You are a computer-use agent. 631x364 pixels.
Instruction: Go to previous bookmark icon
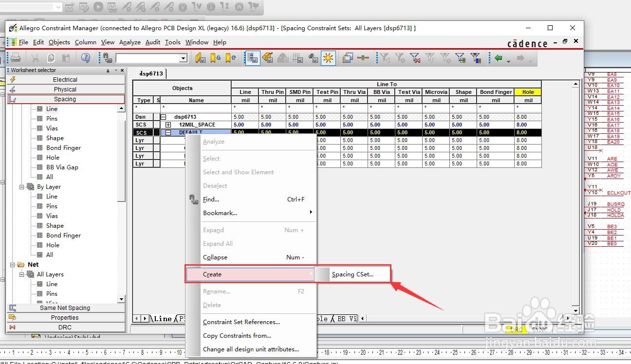coord(231,58)
